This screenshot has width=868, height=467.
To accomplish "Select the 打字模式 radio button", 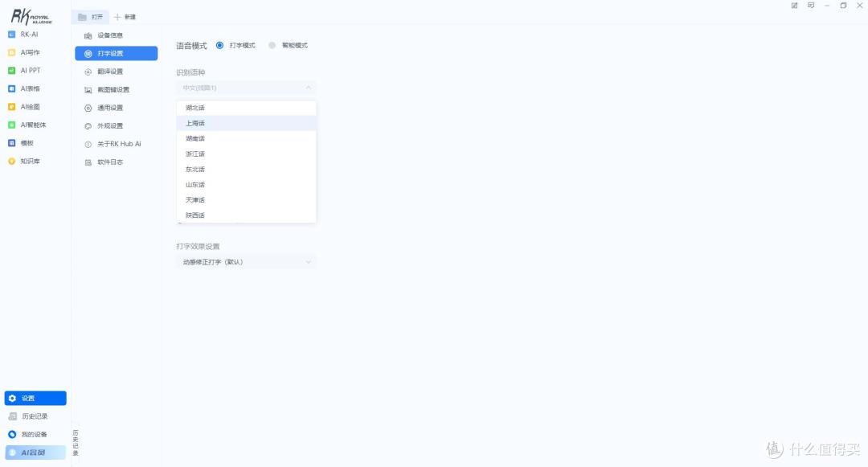I will 219,45.
